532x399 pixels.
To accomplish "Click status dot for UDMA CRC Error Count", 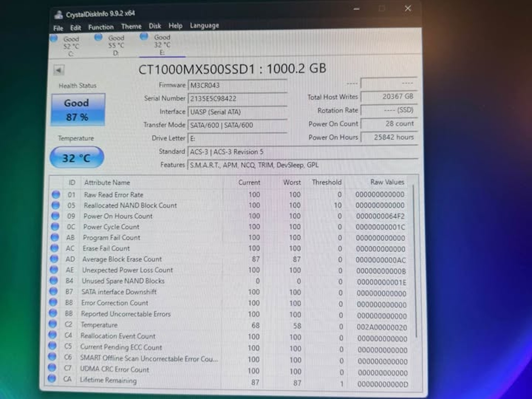I will [52, 368].
